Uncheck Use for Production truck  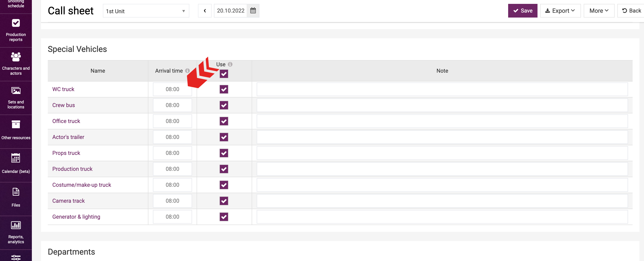click(x=224, y=169)
